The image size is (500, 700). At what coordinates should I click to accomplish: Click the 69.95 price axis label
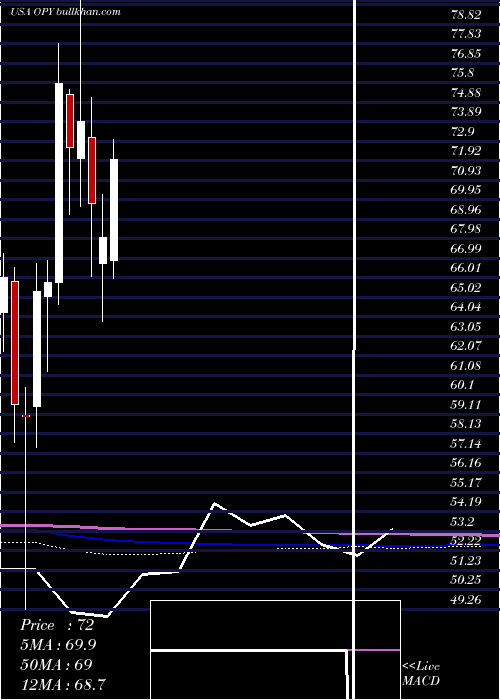(466, 190)
